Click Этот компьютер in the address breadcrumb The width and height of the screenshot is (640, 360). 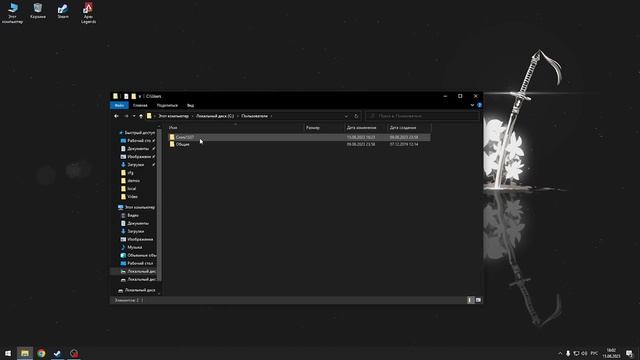tap(173, 116)
